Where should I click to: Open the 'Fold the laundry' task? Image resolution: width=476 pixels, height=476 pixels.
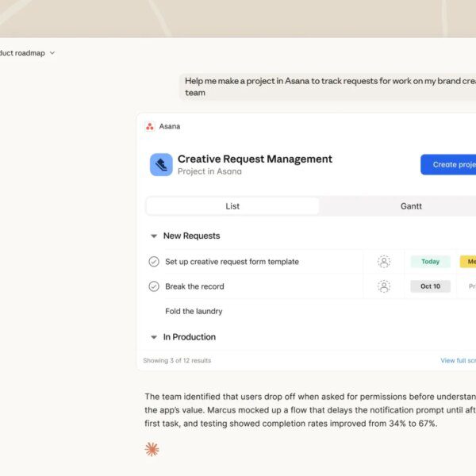click(194, 311)
